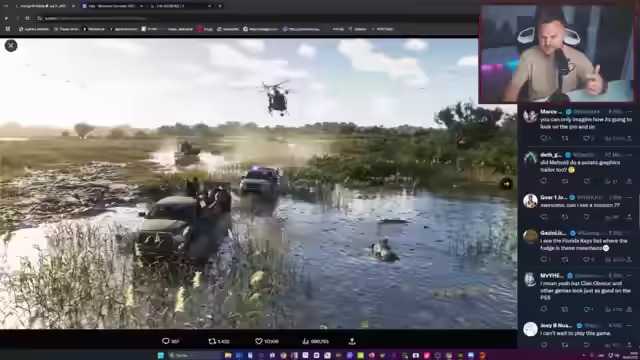Screen dimensions: 640x360
Task: Reply to MVYHE's Clair Obscur comment
Action: tap(544, 309)
